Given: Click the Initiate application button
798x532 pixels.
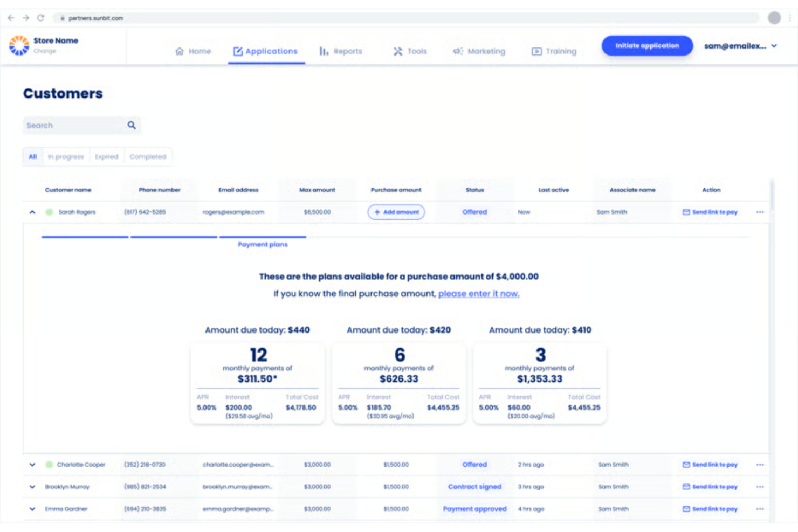Looking at the screenshot, I should 646,45.
